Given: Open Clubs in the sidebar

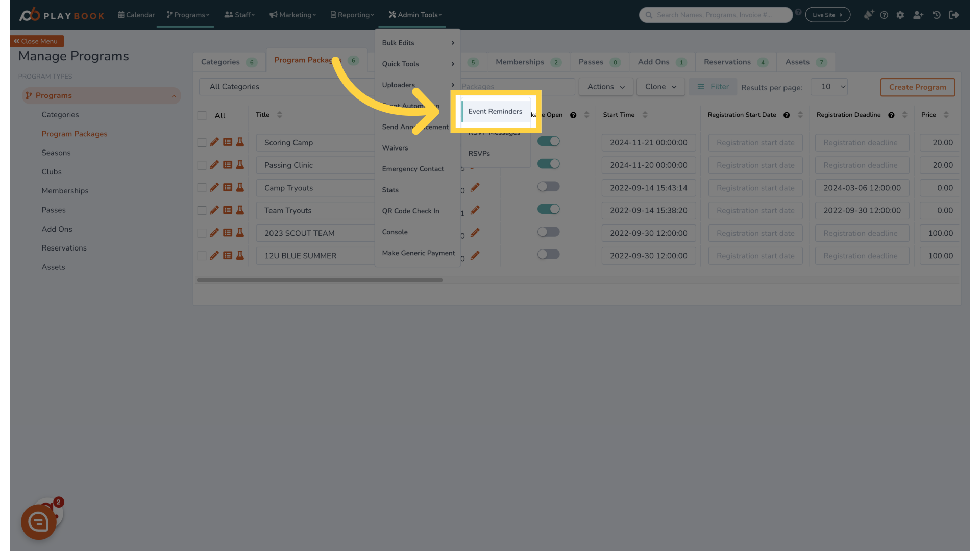Looking at the screenshot, I should [x=52, y=172].
